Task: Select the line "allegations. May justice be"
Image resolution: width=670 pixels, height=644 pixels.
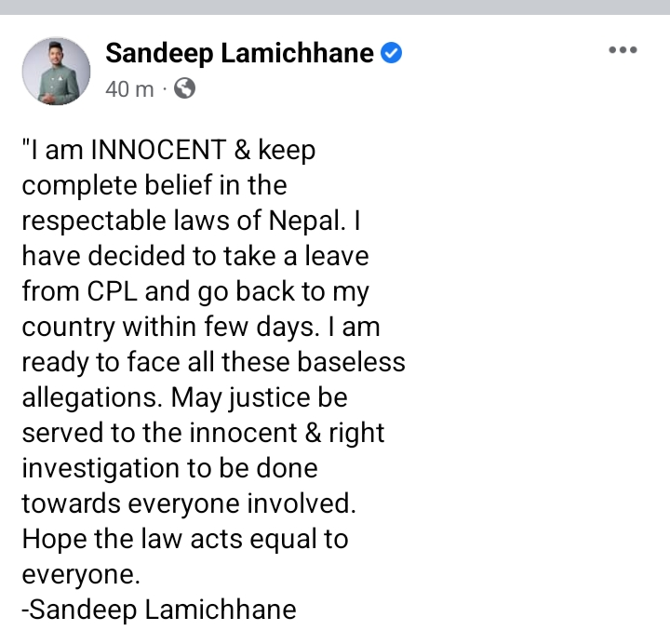Action: 184,397
